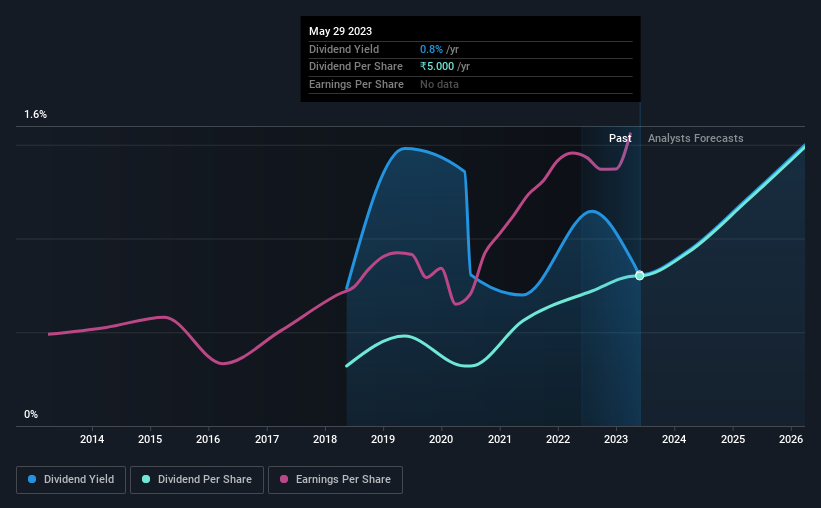This screenshot has width=821, height=508.
Task: Click the 0% y-axis label
Action: point(31,414)
